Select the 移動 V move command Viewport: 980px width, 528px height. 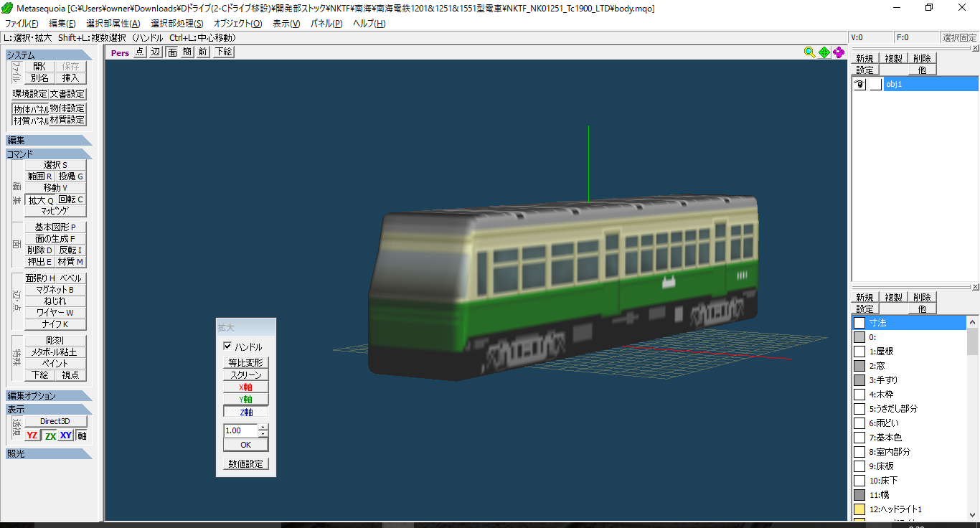coord(55,187)
